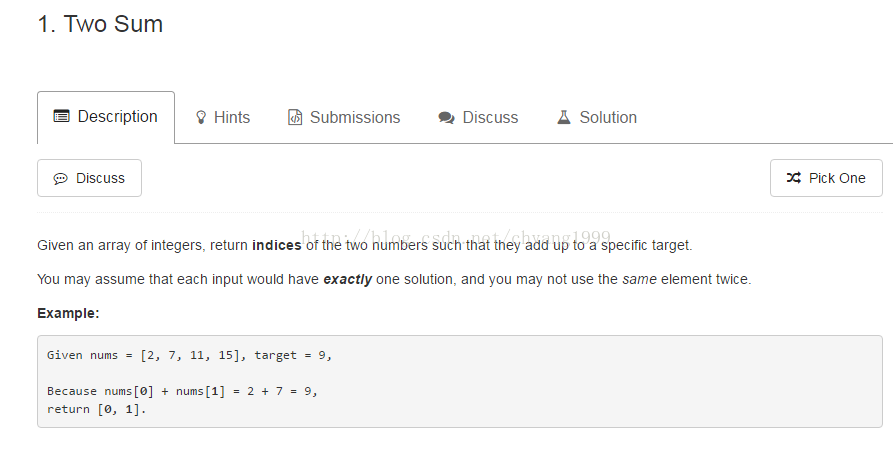893x455 pixels.
Task: Open the Hints tab
Action: click(232, 118)
